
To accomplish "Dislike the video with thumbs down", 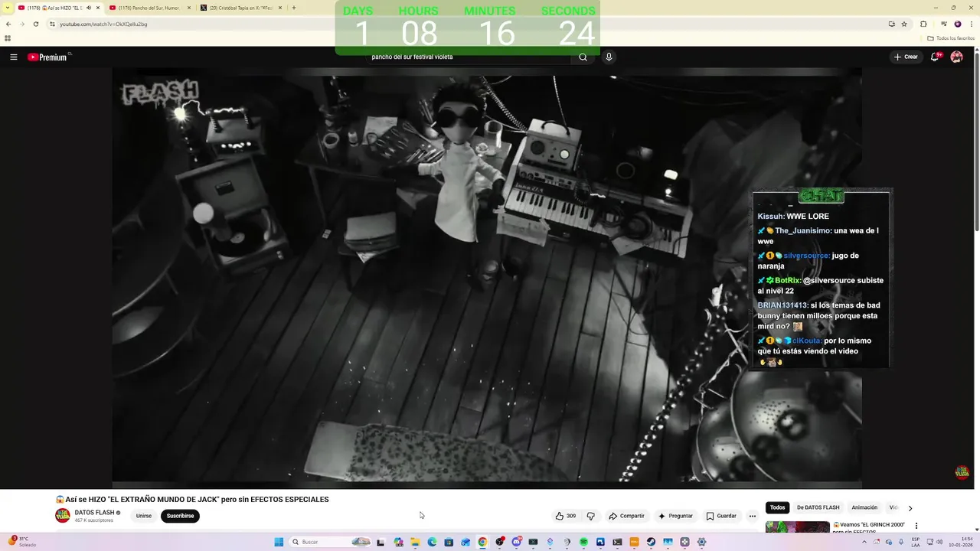I will point(590,516).
